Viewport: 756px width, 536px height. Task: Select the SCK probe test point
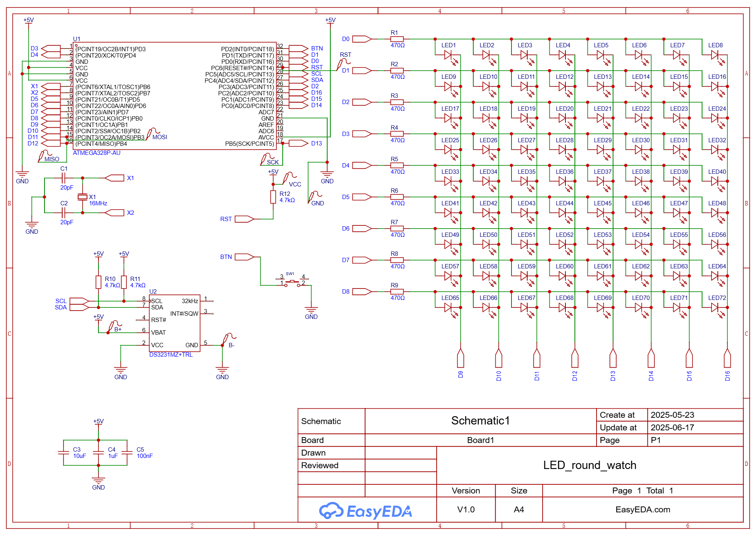pos(267,159)
